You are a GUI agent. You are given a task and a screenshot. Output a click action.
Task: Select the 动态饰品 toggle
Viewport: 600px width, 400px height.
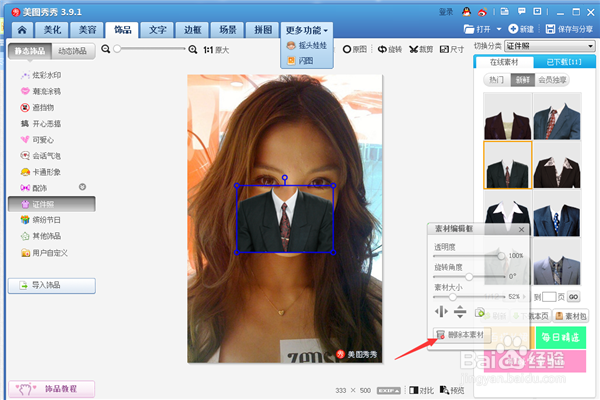pyautogui.click(x=73, y=51)
